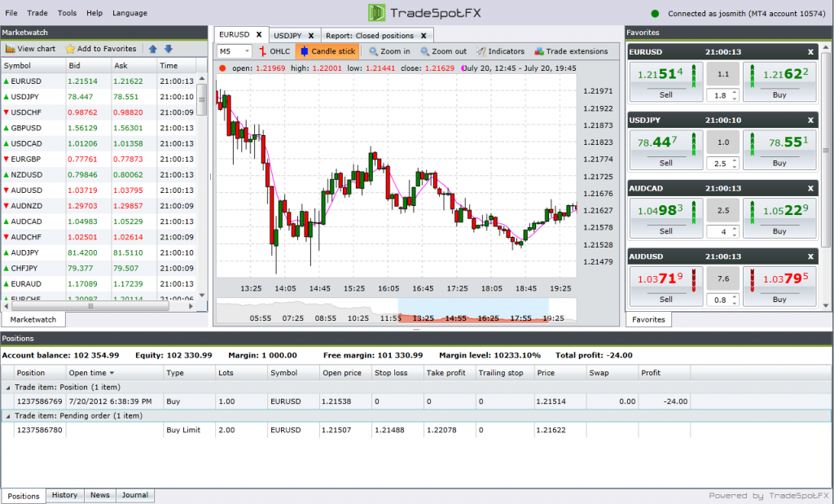Screen dimensions: 834x504
Task: Close the AUDCAD favorites tile
Action: [810, 188]
